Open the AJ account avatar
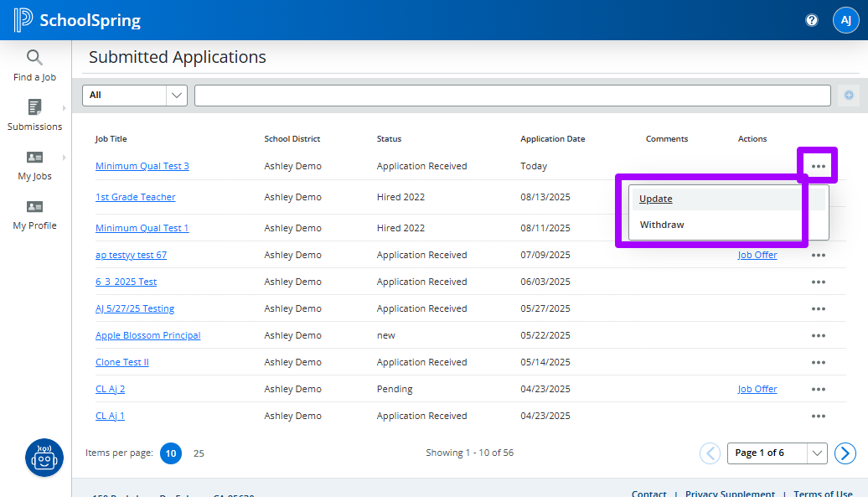 [x=846, y=19]
